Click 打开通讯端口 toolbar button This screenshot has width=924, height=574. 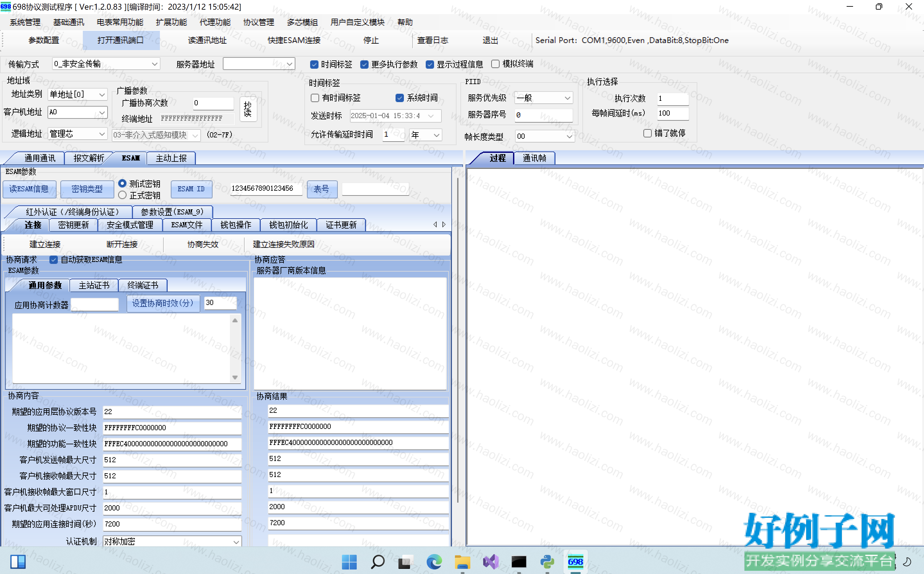(121, 40)
